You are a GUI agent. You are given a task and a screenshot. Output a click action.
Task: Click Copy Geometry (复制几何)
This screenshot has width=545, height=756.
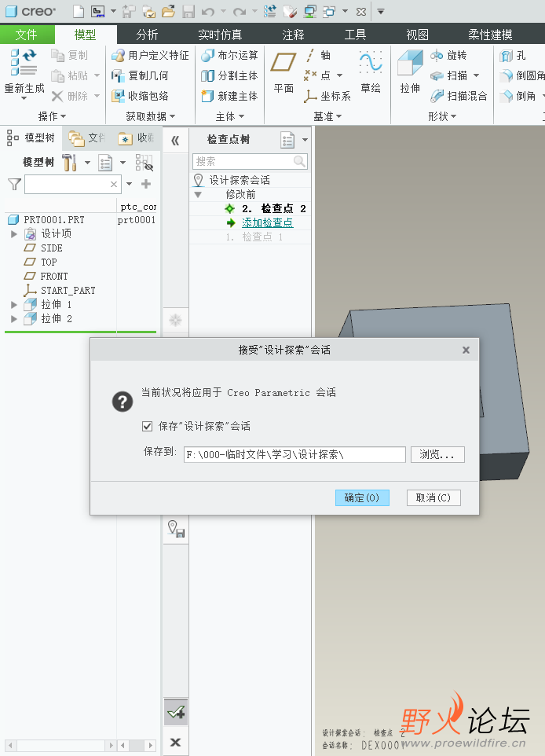coord(140,75)
